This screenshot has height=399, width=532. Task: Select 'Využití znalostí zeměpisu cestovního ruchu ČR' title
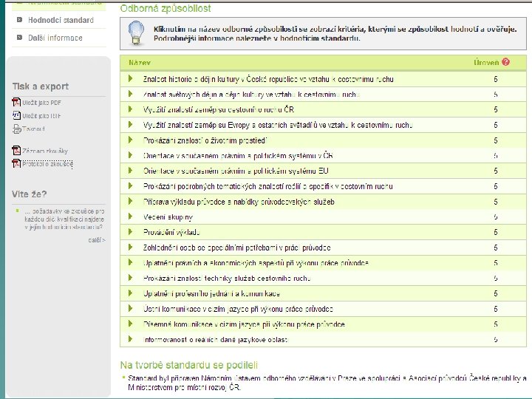click(219, 109)
